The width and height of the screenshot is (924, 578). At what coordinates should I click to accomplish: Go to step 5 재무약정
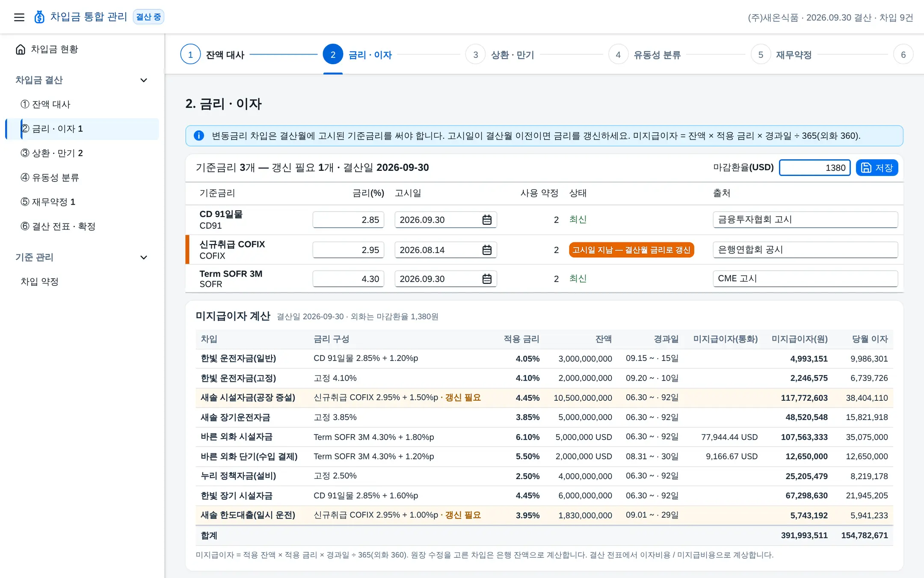click(x=782, y=55)
